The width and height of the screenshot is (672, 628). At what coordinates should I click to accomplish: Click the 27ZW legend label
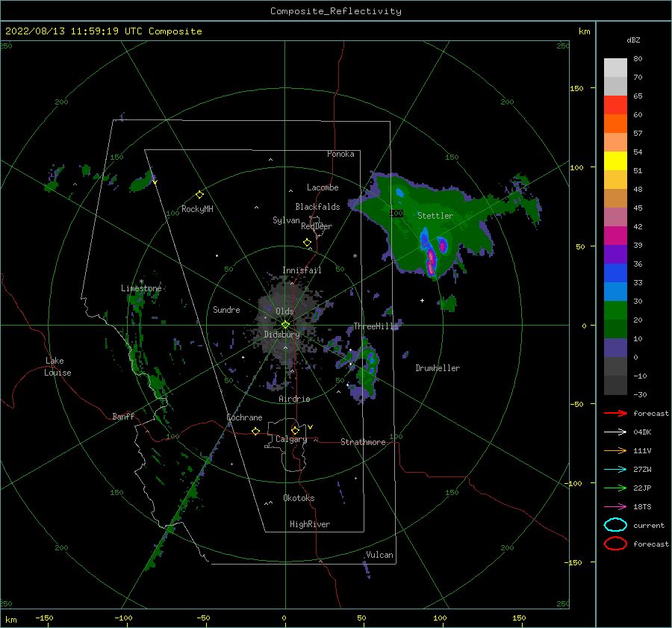(x=642, y=470)
